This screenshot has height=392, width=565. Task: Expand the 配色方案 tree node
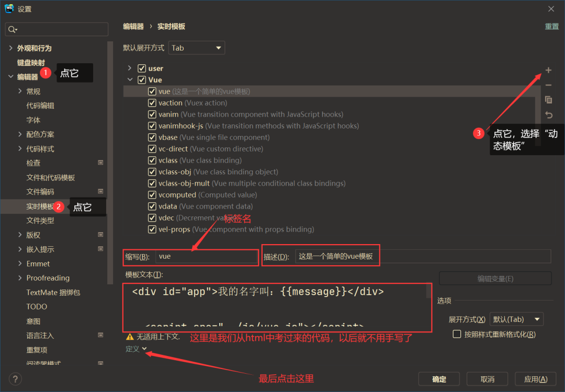(x=20, y=134)
